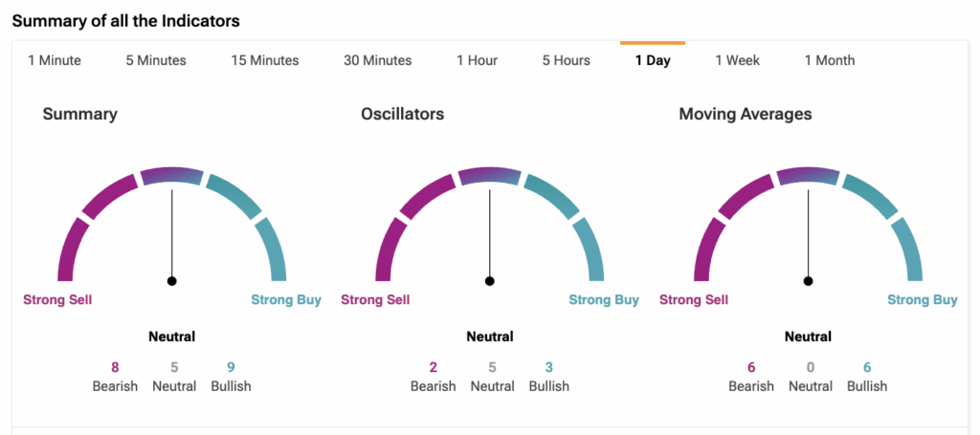Click the active 1 Day tab
This screenshot has width=980, height=435.
pos(653,60)
